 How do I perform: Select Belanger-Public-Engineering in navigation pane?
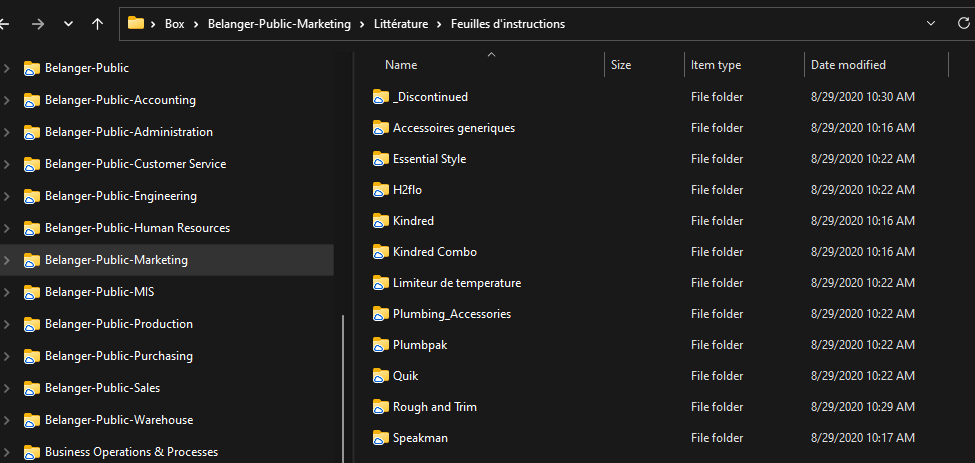coord(121,196)
